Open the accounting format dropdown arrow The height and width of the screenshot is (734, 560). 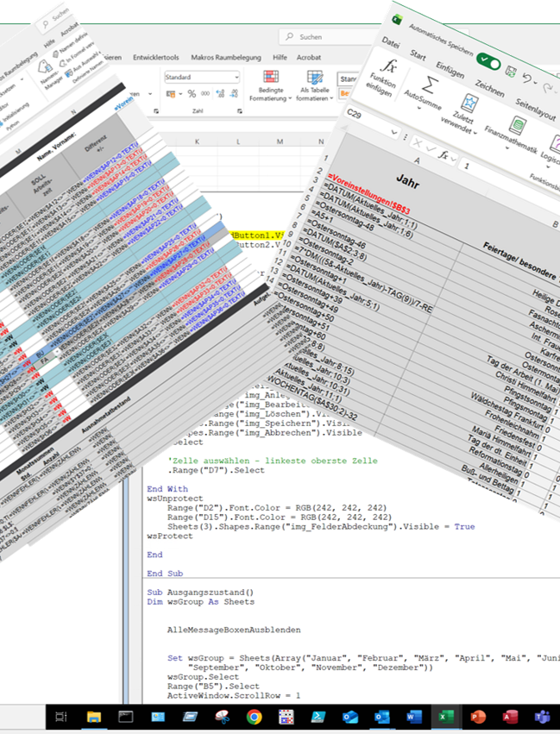[180, 94]
